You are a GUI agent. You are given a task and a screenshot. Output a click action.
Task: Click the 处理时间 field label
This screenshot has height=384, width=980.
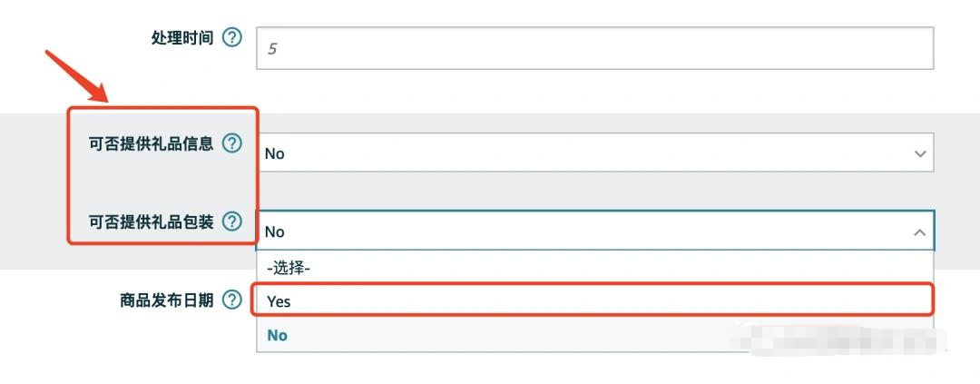click(182, 38)
